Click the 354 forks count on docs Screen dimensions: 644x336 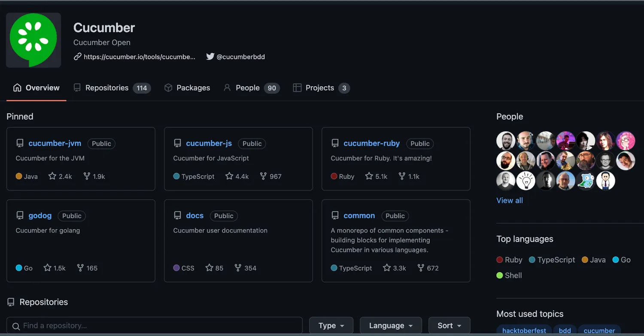(x=250, y=268)
